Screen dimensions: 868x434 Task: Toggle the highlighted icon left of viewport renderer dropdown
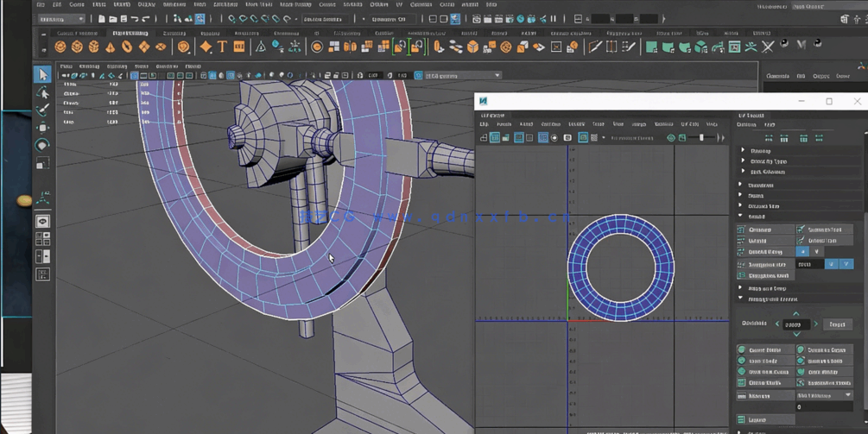pyautogui.click(x=419, y=75)
